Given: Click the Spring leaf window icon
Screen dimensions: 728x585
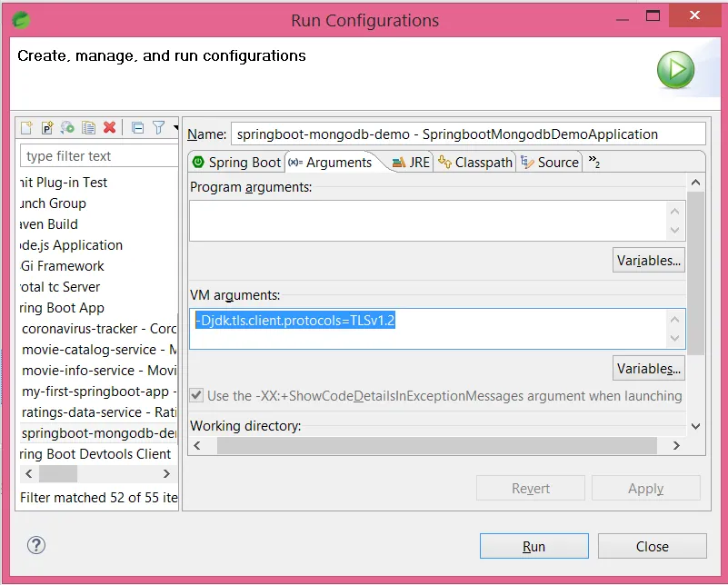Looking at the screenshot, I should (x=21, y=20).
